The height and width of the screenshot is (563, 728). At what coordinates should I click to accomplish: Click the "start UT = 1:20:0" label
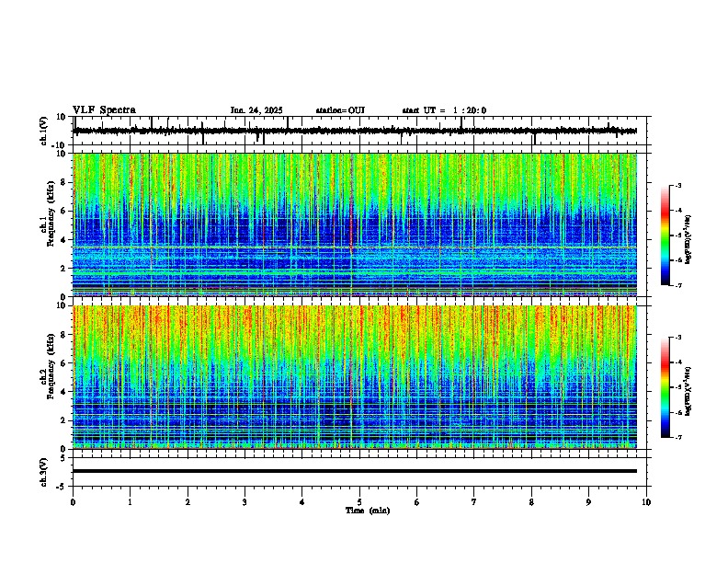point(444,110)
